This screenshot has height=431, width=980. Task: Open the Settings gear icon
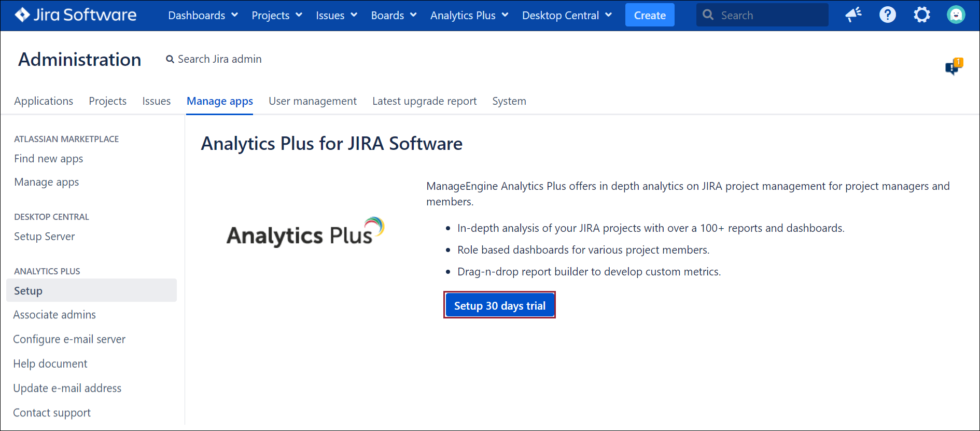[921, 15]
